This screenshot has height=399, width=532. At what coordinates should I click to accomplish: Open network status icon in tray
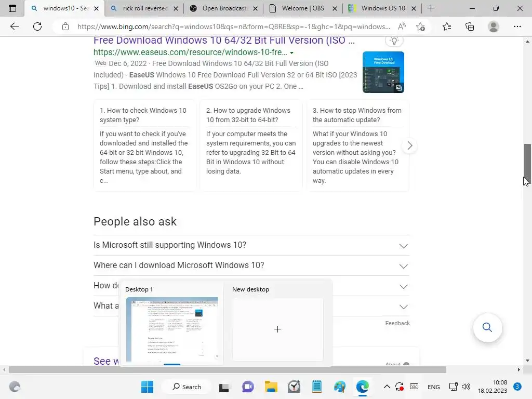(453, 387)
